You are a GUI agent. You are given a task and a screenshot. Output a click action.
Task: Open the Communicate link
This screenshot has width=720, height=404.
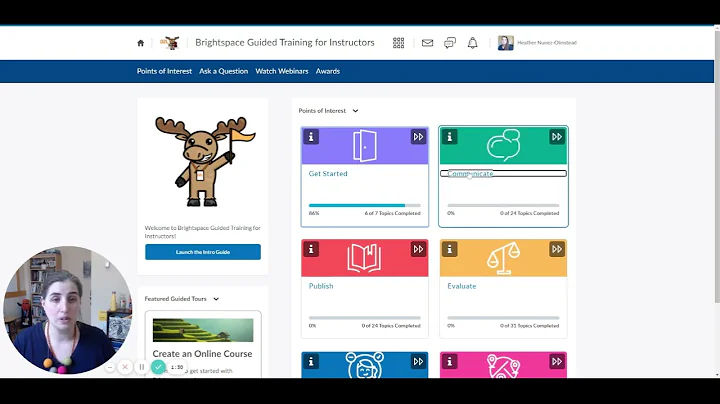click(x=470, y=174)
